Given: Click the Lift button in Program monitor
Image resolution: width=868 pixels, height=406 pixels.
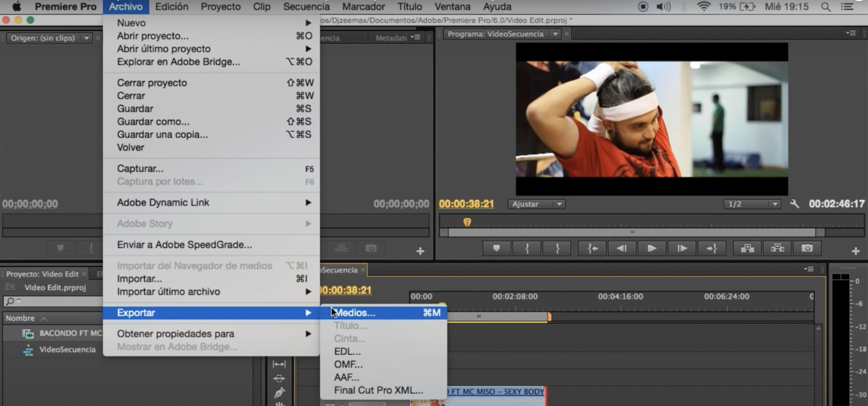Looking at the screenshot, I should click(x=747, y=248).
